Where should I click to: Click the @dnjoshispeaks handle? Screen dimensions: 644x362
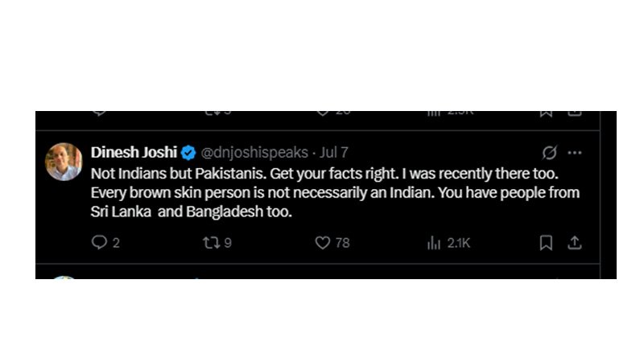click(x=254, y=153)
